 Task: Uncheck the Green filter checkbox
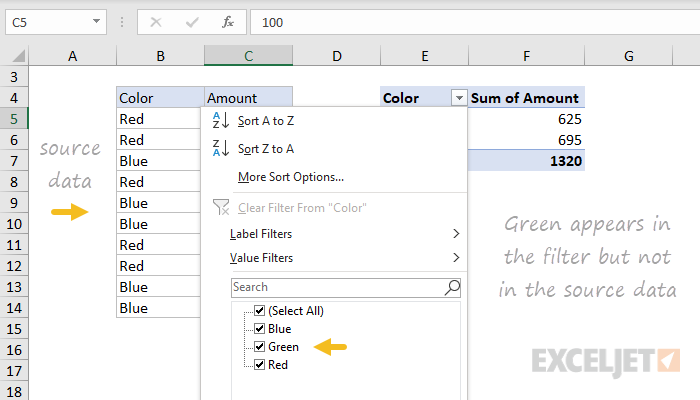point(260,347)
